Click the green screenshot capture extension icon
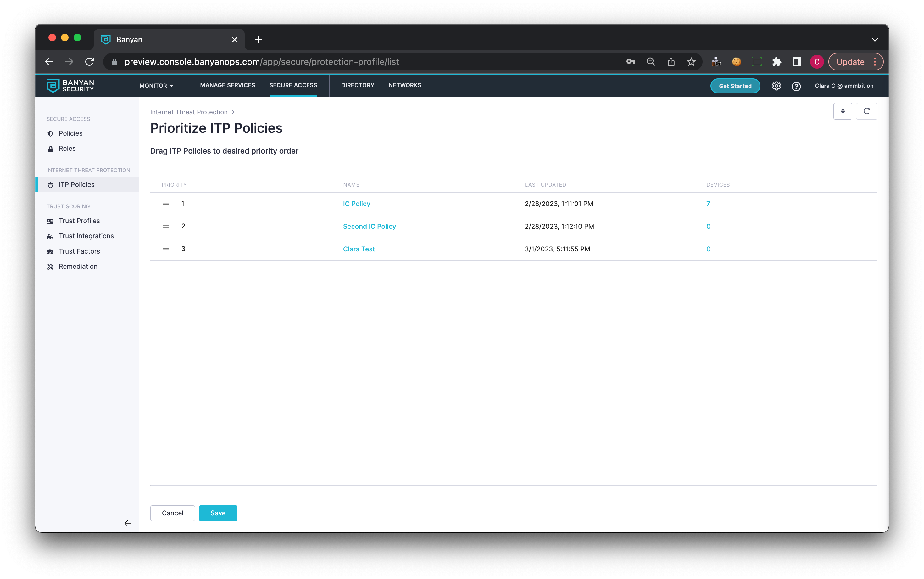Viewport: 924px width, 579px height. click(756, 62)
